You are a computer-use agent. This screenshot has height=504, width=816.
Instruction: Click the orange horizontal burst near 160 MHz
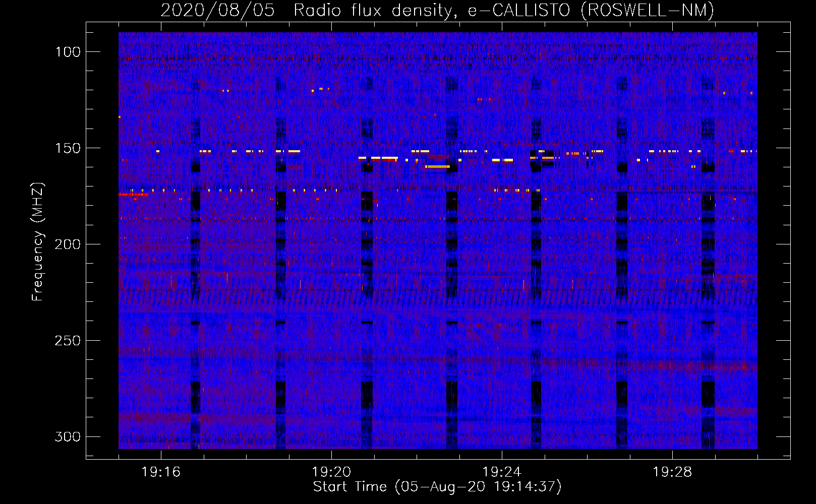click(437, 166)
